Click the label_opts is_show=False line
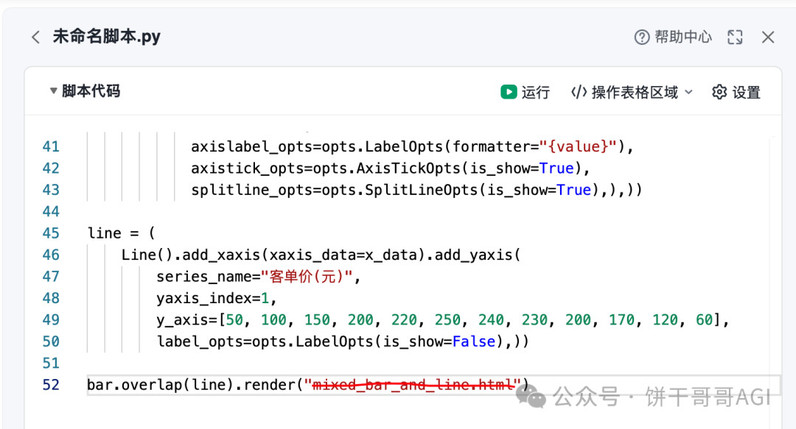This screenshot has width=796, height=429. (343, 342)
